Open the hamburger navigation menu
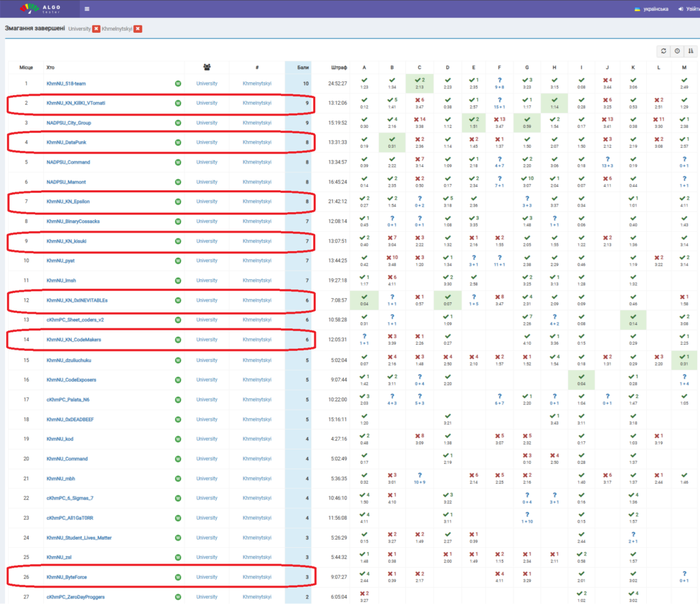Screen dimensions: 700x604 pyautogui.click(x=87, y=9)
